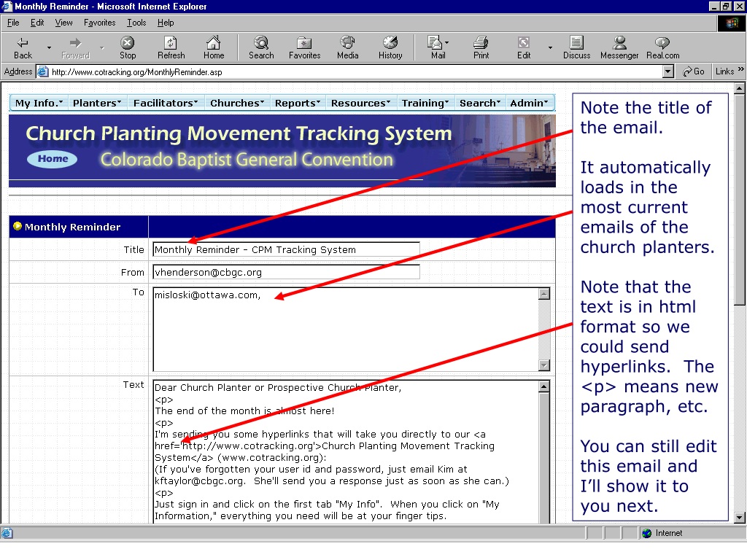This screenshot has width=747, height=560.
Task: Expand the Edit dropdown arrow
Action: (550, 47)
